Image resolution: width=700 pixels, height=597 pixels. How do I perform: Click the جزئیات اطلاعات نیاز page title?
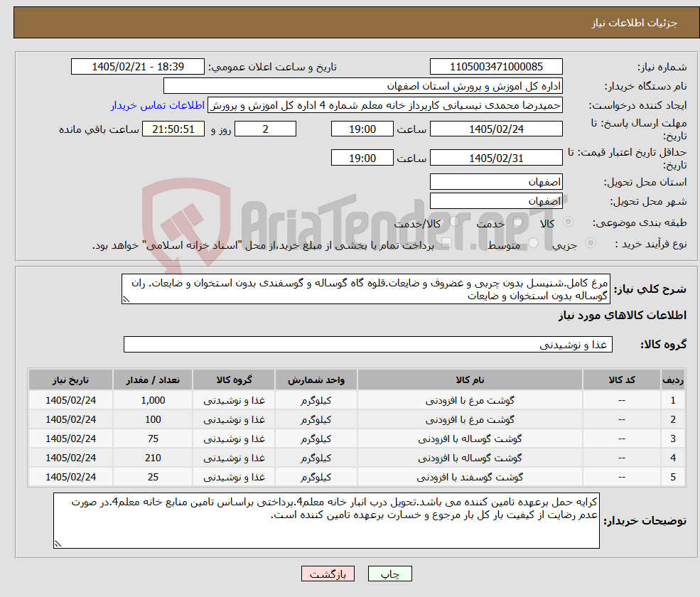point(635,23)
